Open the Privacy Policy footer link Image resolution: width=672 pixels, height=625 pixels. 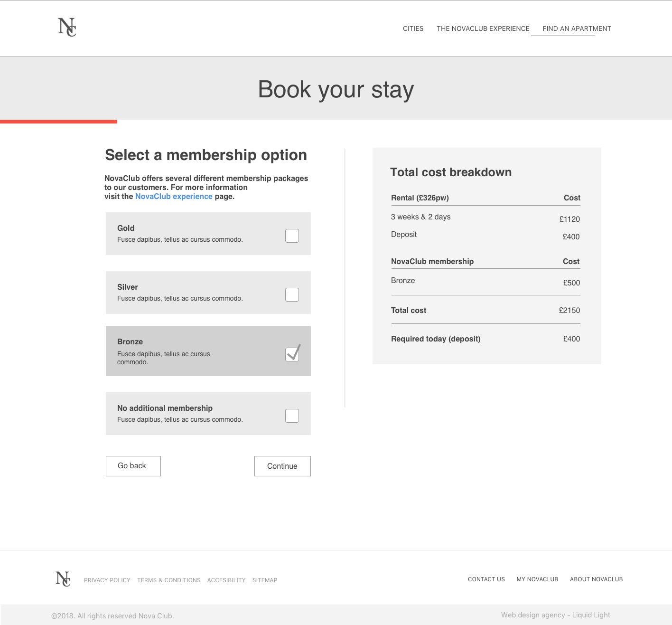(107, 580)
